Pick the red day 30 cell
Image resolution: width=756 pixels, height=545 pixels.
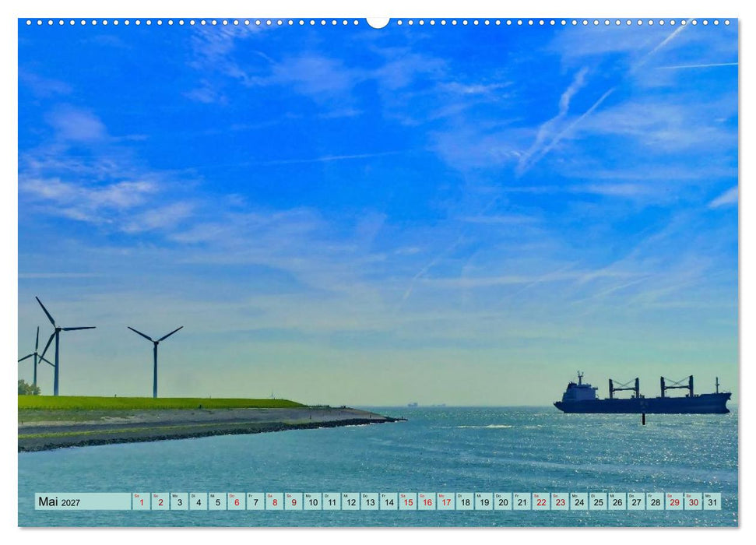pyautogui.click(x=693, y=501)
